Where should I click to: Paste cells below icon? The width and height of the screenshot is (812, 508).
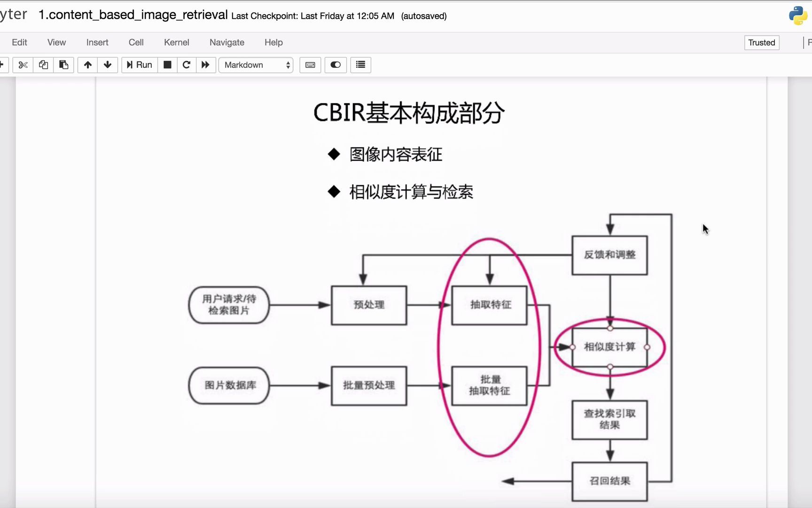coord(63,65)
